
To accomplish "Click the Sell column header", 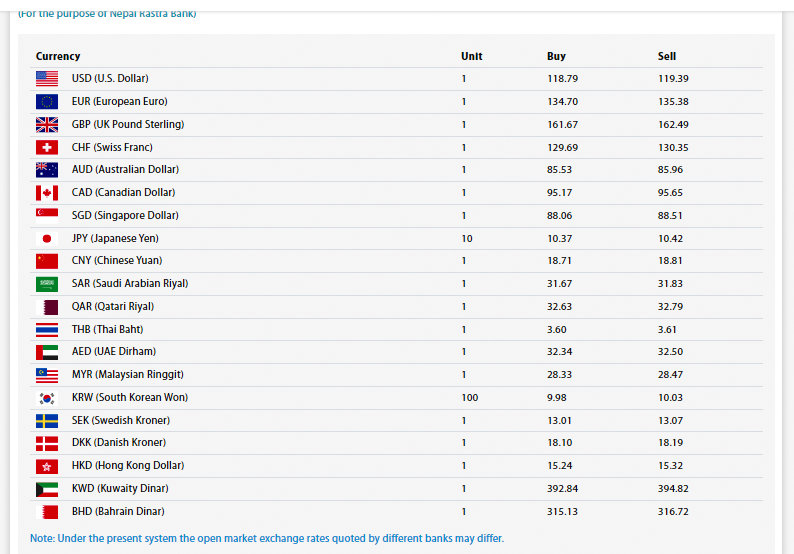I will 667,56.
